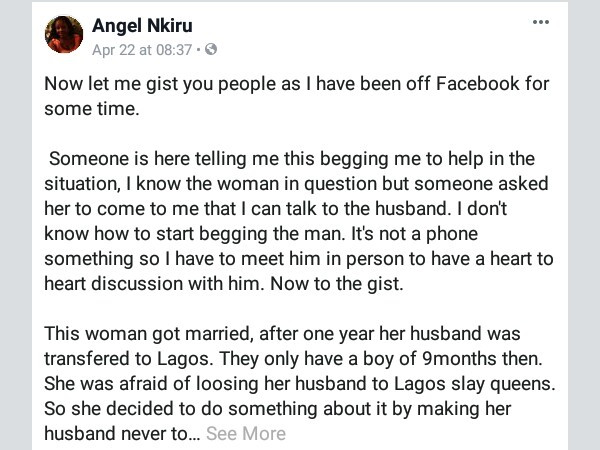Viewport: 600px width, 450px height.
Task: Open Angel Nkiru's profile picture
Action: (x=64, y=34)
